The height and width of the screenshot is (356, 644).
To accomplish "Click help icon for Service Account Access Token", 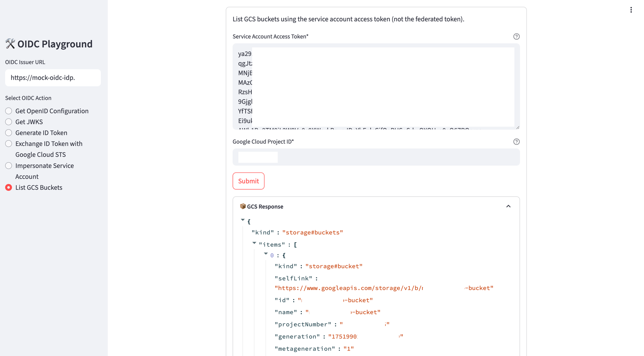I will click(516, 36).
